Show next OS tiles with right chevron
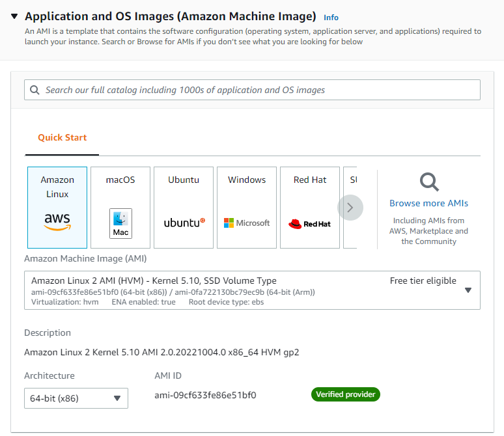 click(x=350, y=208)
